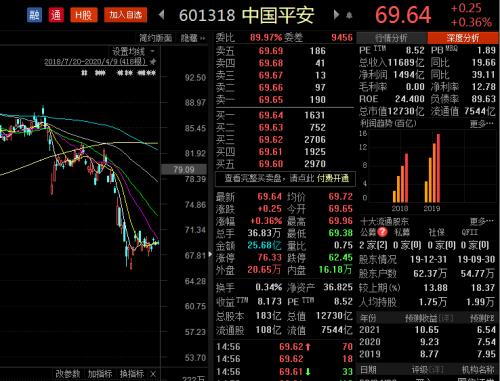This screenshot has height=381, width=500.
Task: Click 卖一 price 69.65
Action: pyautogui.click(x=271, y=100)
